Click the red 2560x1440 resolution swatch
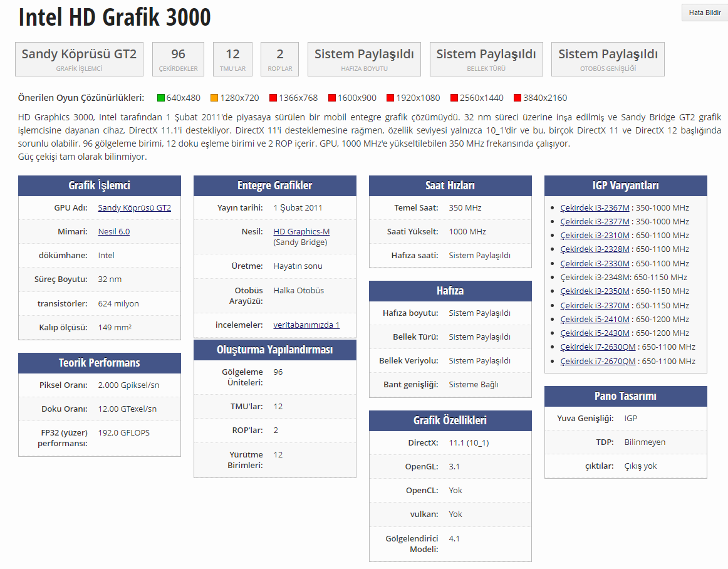The width and height of the screenshot is (728, 569). click(454, 98)
